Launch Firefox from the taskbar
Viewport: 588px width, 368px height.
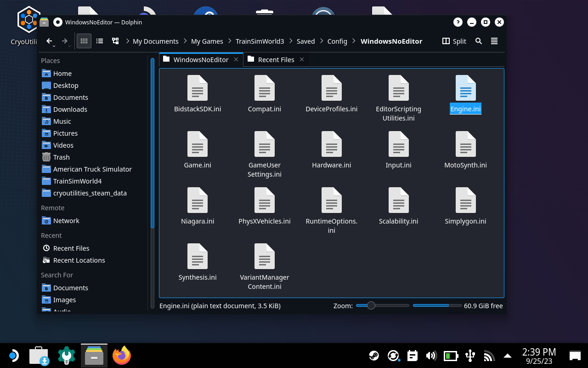pyautogui.click(x=122, y=356)
